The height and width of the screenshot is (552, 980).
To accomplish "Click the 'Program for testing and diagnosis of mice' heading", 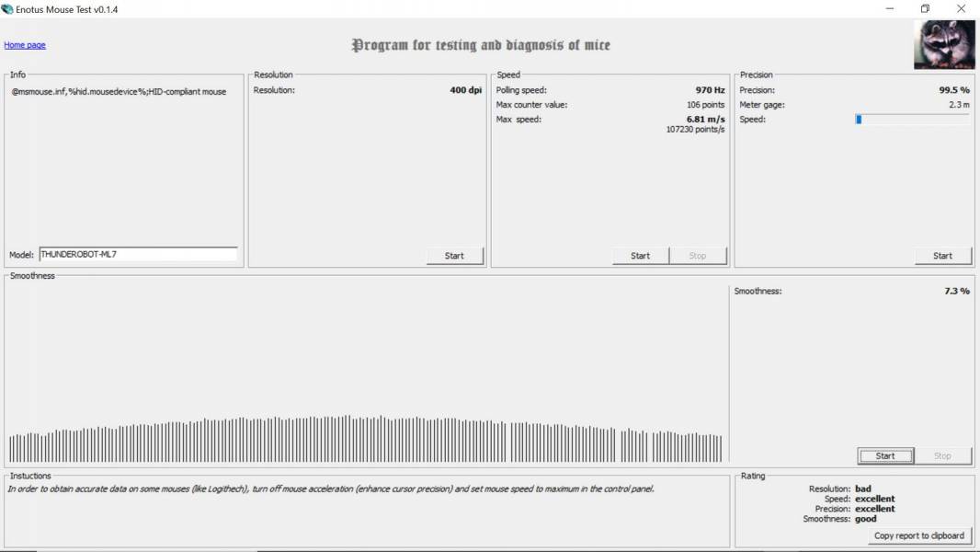I will pyautogui.click(x=481, y=45).
